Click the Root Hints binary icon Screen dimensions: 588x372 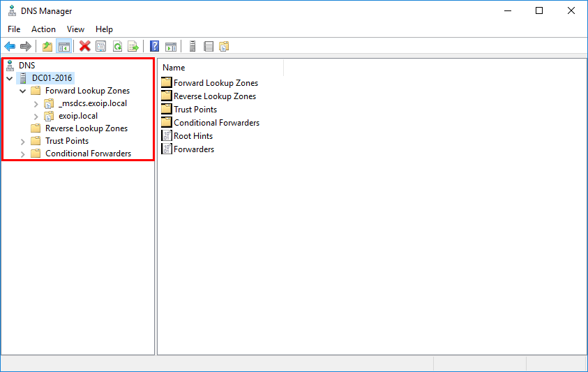point(167,135)
